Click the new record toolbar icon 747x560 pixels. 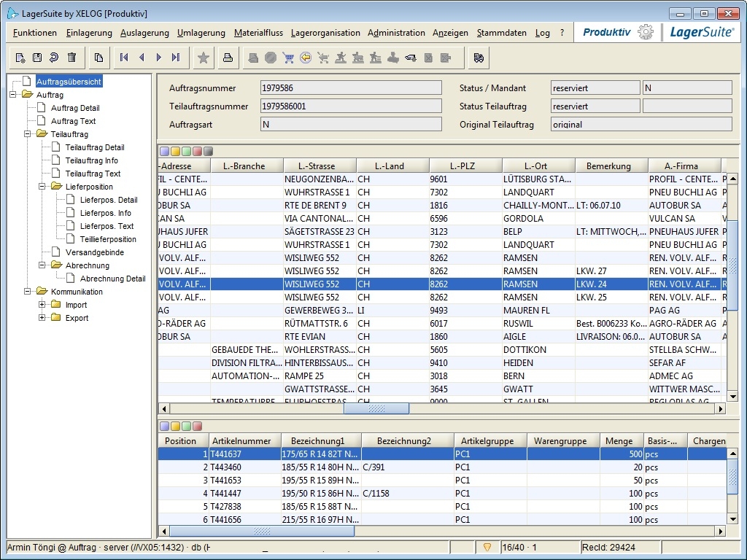pos(20,58)
